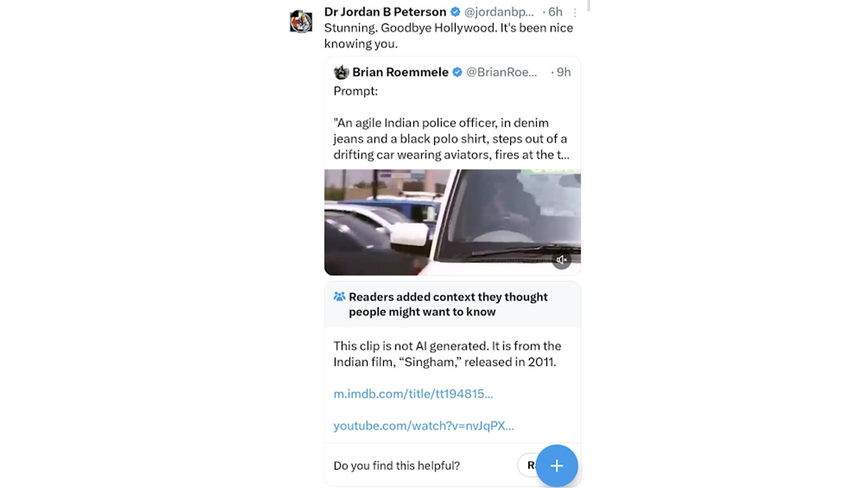Click the three-dot more options icon

(575, 13)
